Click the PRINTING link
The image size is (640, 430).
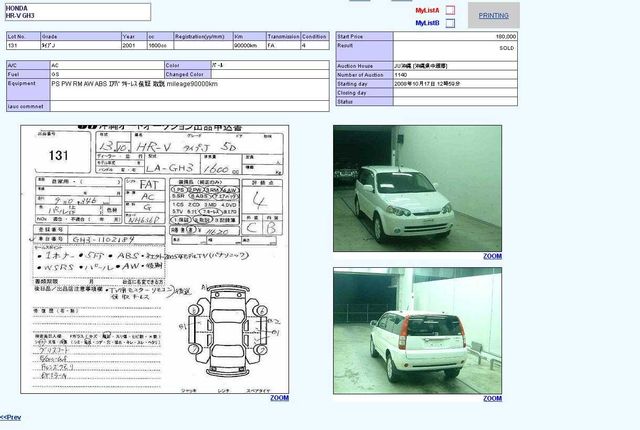(493, 16)
